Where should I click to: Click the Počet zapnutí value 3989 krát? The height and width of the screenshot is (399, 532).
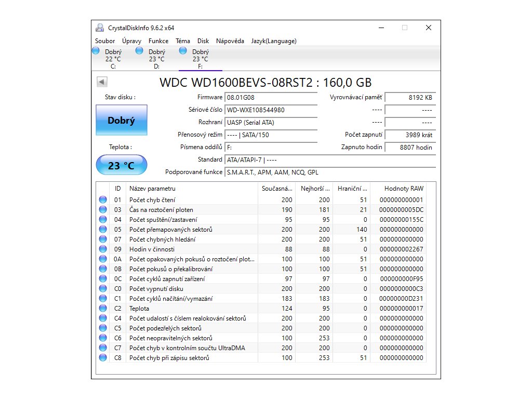pyautogui.click(x=410, y=135)
